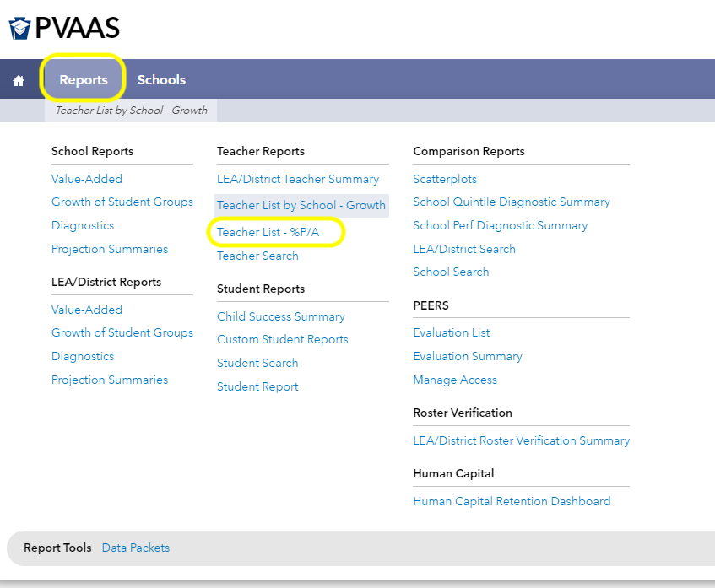Open LEA/District Reports Value-Added link
715x588 pixels.
click(x=87, y=310)
